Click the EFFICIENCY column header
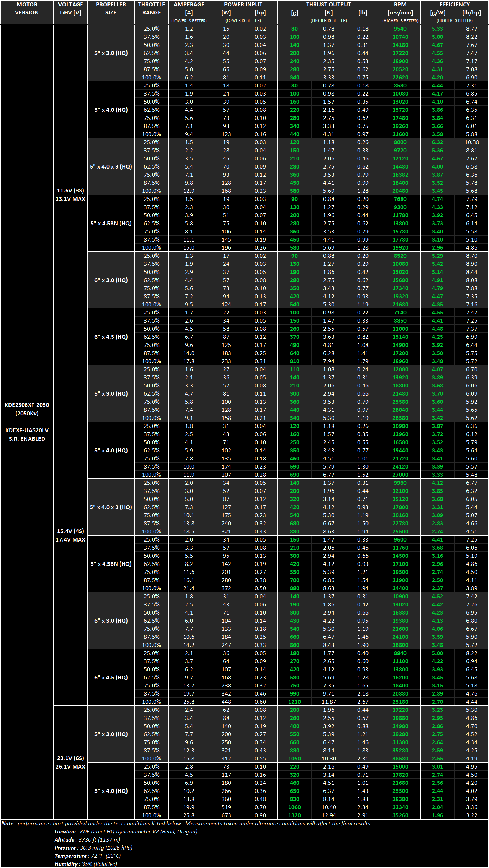The height and width of the screenshot is (868, 489). pos(454,5)
